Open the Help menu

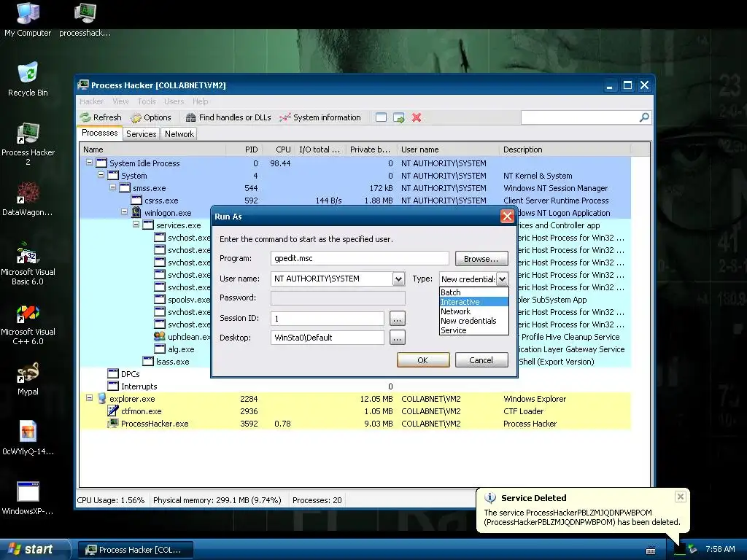200,101
